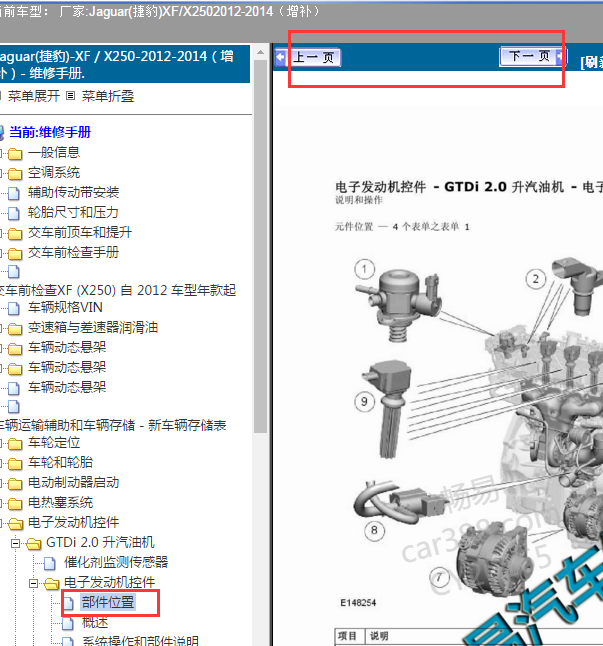This screenshot has height=646, width=603.
Task: Click the 一般信息 folder icon
Action: click(15, 154)
